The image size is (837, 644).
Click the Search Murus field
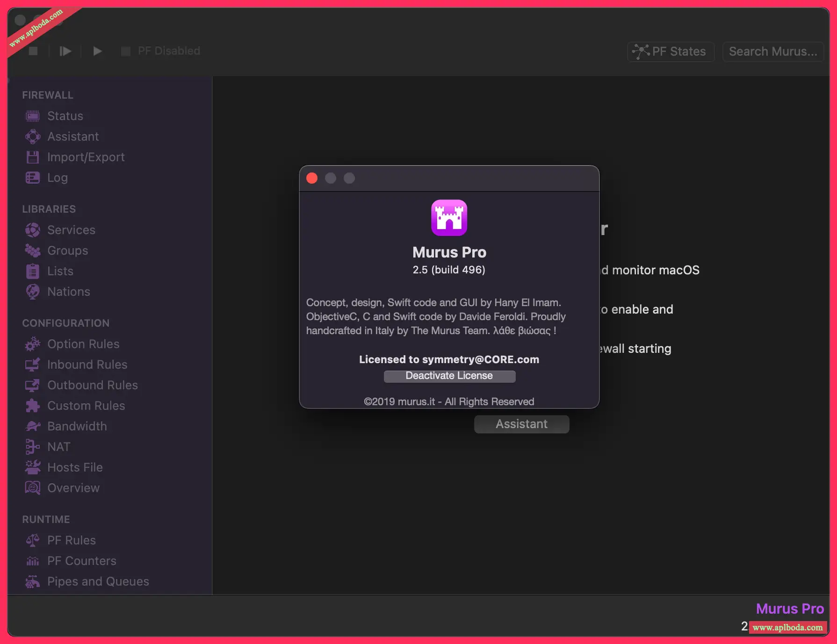coord(773,51)
